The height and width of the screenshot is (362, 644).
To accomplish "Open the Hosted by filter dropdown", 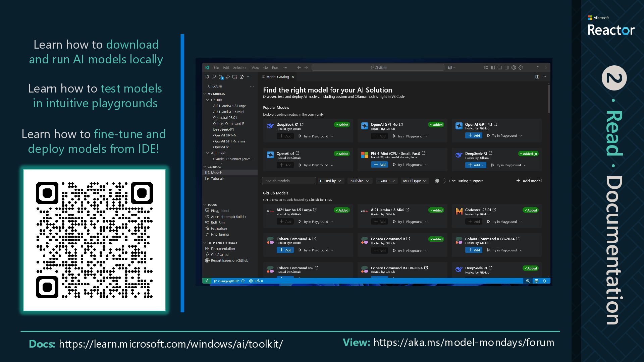I will [330, 181].
